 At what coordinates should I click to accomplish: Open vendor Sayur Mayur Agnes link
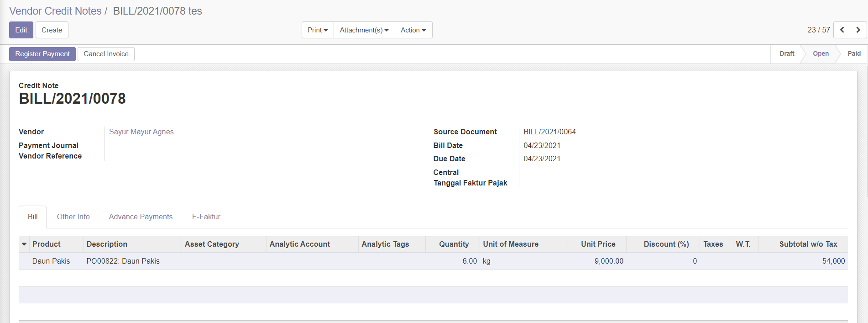(141, 132)
